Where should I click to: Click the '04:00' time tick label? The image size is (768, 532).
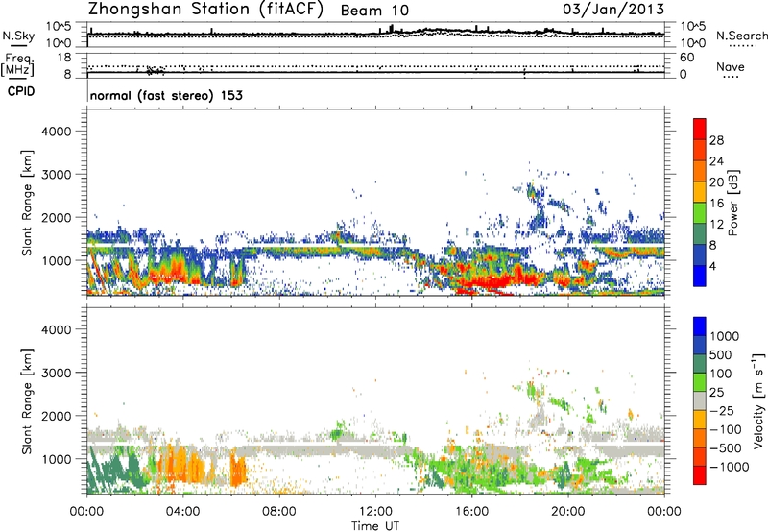182,512
